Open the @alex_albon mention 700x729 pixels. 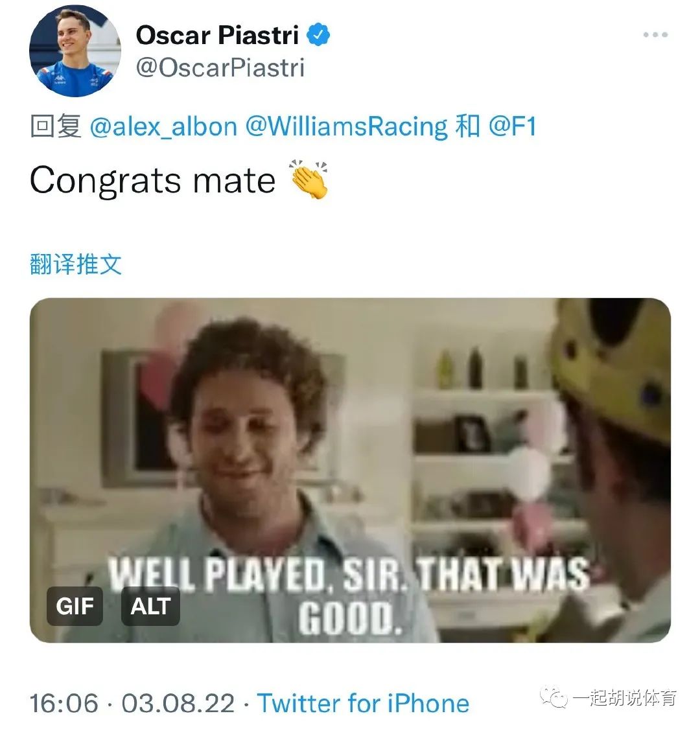(x=163, y=126)
